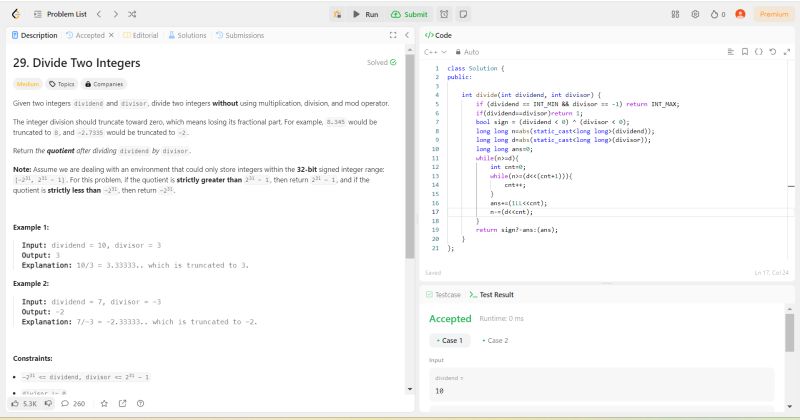Share the problem link icon

[x=122, y=403]
